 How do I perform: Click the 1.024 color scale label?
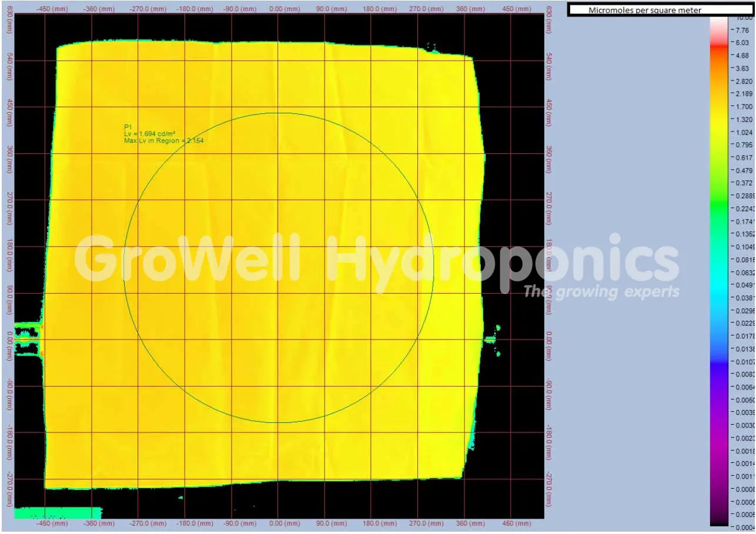743,132
